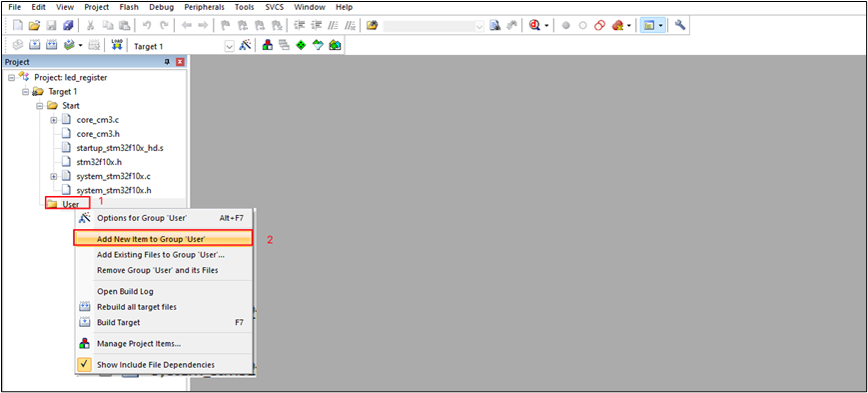
Task: Select Open Build Log menu entry
Action: coord(164,291)
